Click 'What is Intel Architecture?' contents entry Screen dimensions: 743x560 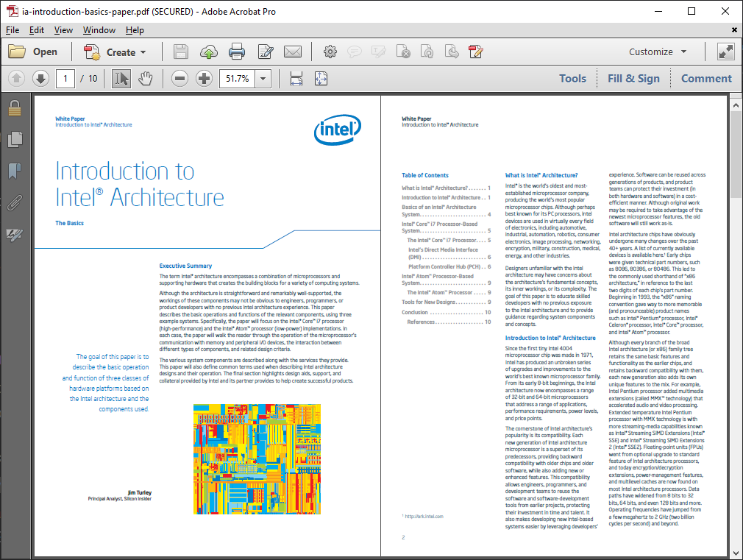(x=446, y=188)
